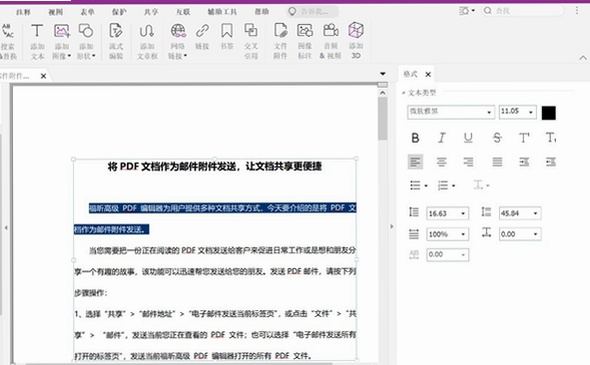Set paragraph alignment to justified
The width and height of the screenshot is (590, 365).
(x=497, y=162)
